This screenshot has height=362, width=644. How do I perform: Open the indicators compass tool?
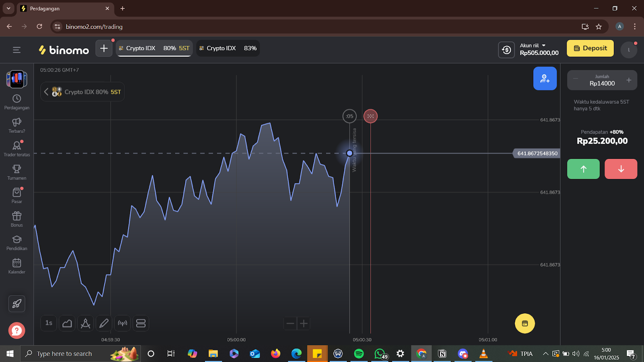[x=85, y=323]
